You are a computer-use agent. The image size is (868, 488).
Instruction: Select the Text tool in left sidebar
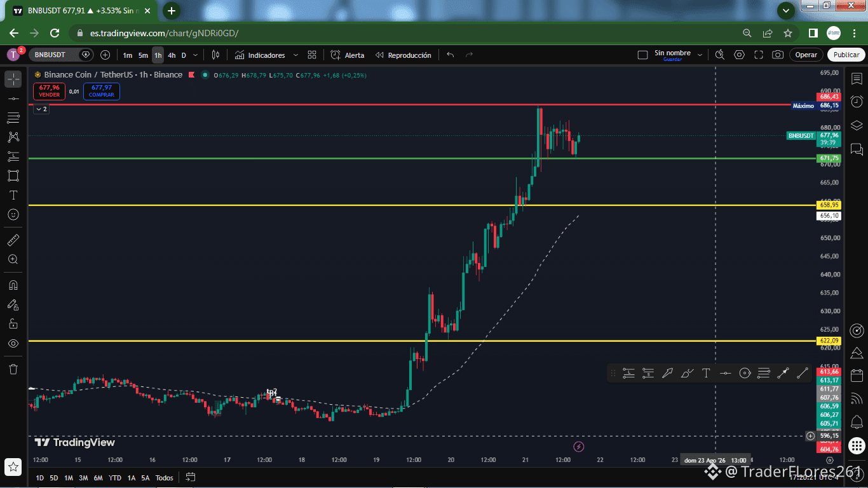13,195
